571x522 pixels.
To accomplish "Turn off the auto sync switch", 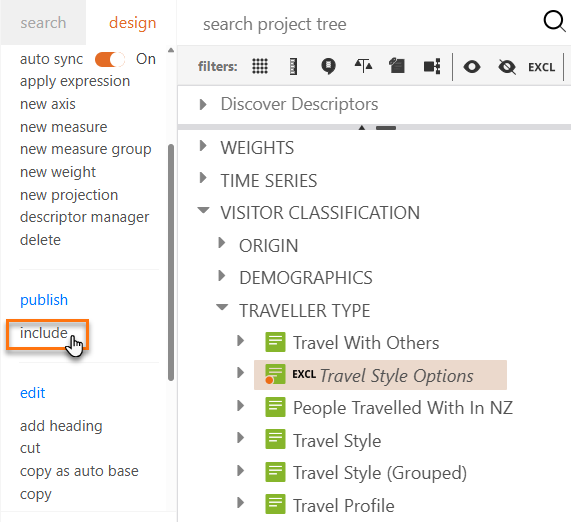I will [110, 59].
